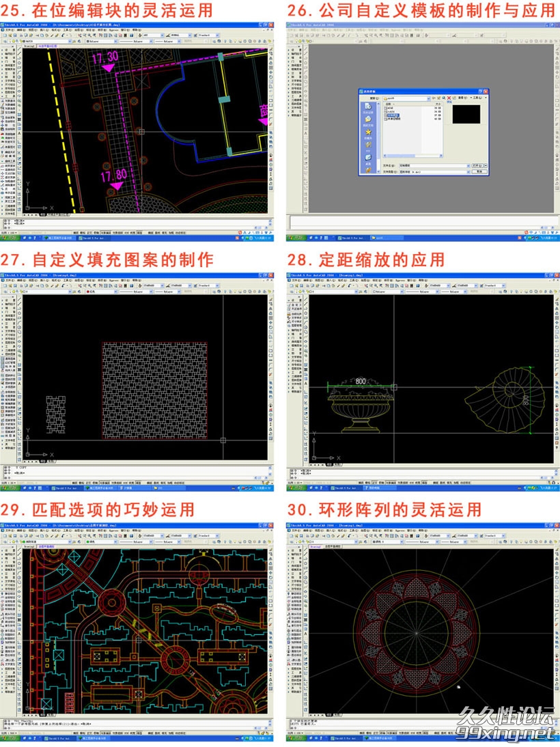560x747 pixels.
Task: Click the Open file icon in screenshot 25 toolbar
Action: [x=10, y=36]
